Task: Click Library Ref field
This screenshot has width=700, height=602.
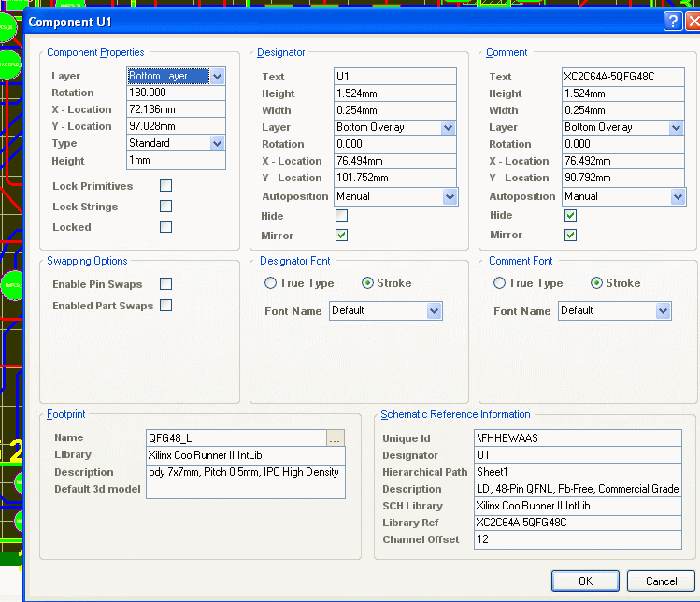Action: pos(578,523)
